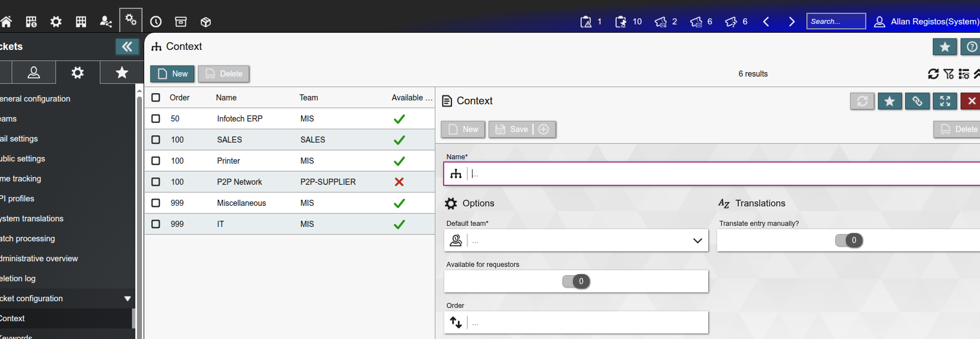Open the help question mark icon

pos(971,47)
